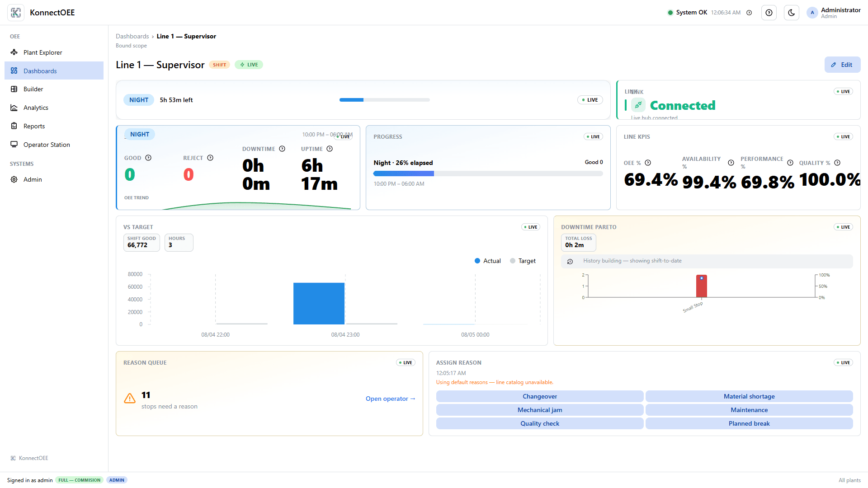Open AVAILABILITY % info icon
This screenshot has height=488, width=868.
pos(731,163)
